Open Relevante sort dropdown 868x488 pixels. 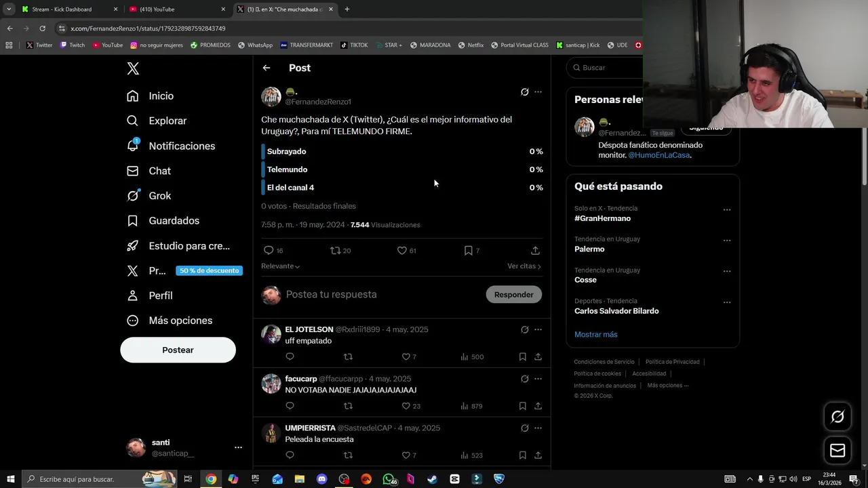280,266
